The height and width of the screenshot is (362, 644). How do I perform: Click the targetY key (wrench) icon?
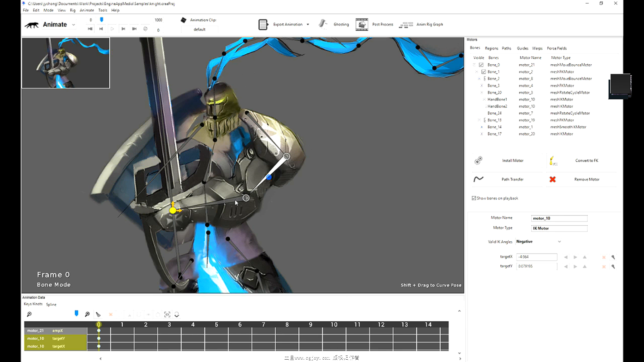(x=613, y=266)
